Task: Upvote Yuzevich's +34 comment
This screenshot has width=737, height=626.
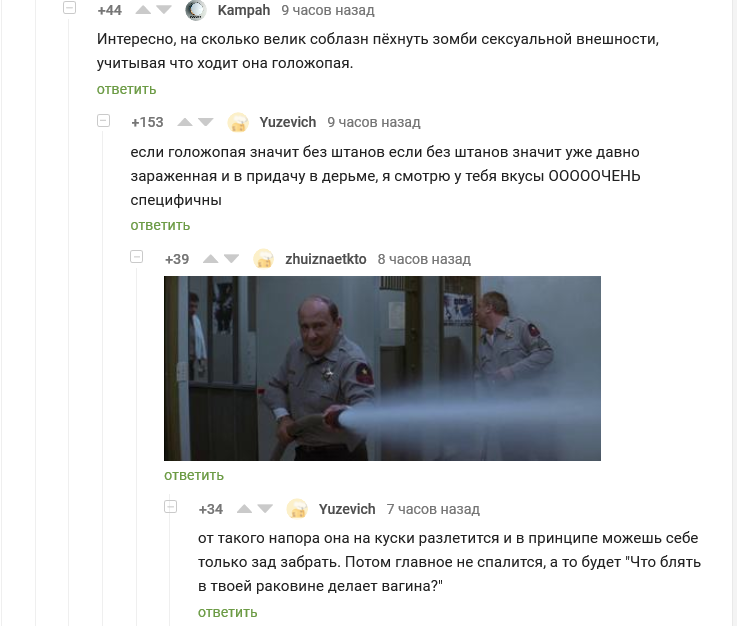Action: [x=244, y=509]
